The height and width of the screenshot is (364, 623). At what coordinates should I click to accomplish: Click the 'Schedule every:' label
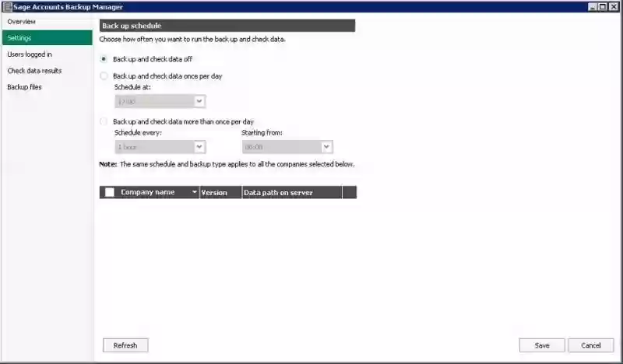[x=139, y=133]
